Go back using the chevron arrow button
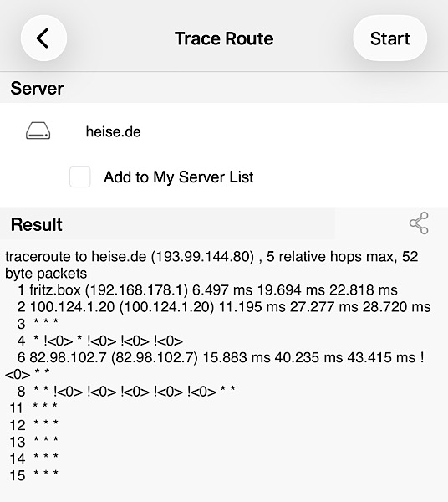The height and width of the screenshot is (502, 448). click(x=43, y=38)
